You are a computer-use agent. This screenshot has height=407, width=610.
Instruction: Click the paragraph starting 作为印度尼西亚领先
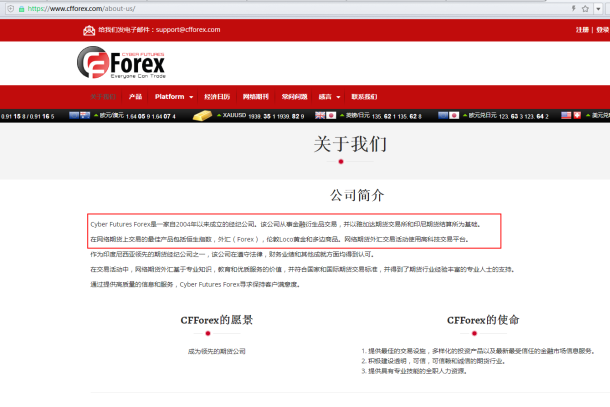pyautogui.click(x=233, y=254)
